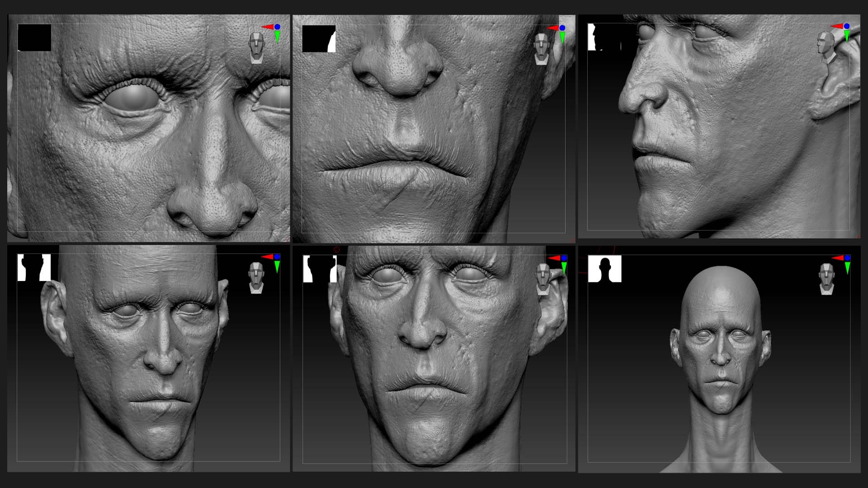Click the green Y-axis cone in frontal face close-up panel
This screenshot has height=488, width=868.
(x=564, y=268)
